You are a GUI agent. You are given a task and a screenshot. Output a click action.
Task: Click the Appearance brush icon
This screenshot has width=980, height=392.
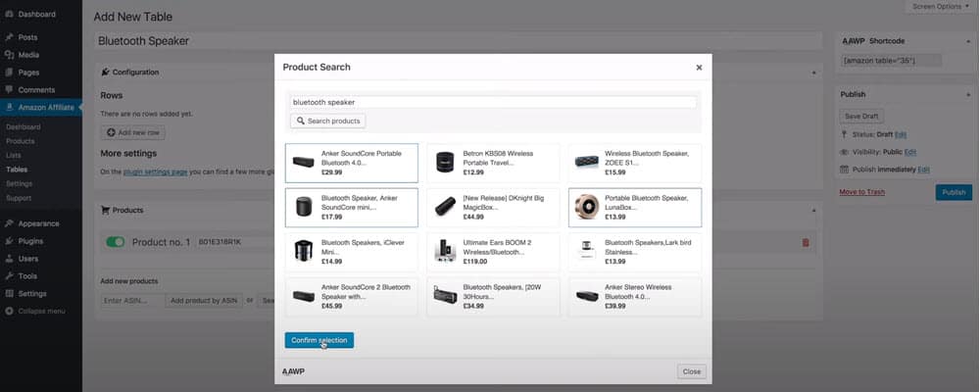(x=10, y=223)
